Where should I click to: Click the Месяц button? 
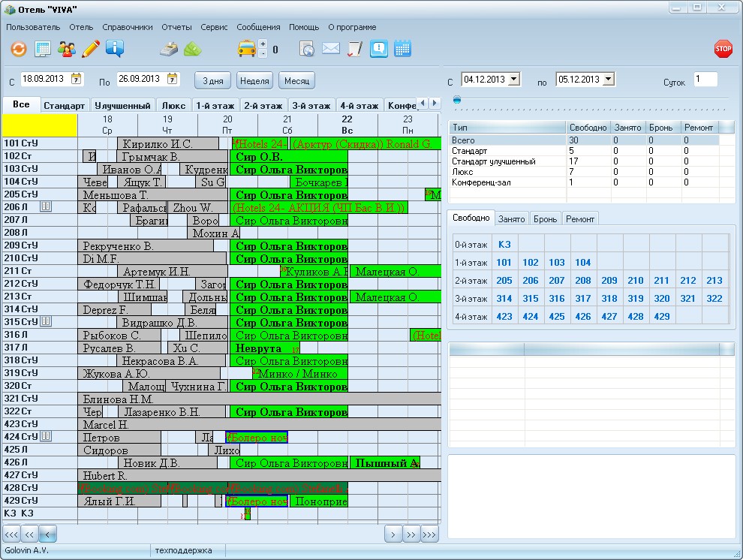tap(296, 80)
